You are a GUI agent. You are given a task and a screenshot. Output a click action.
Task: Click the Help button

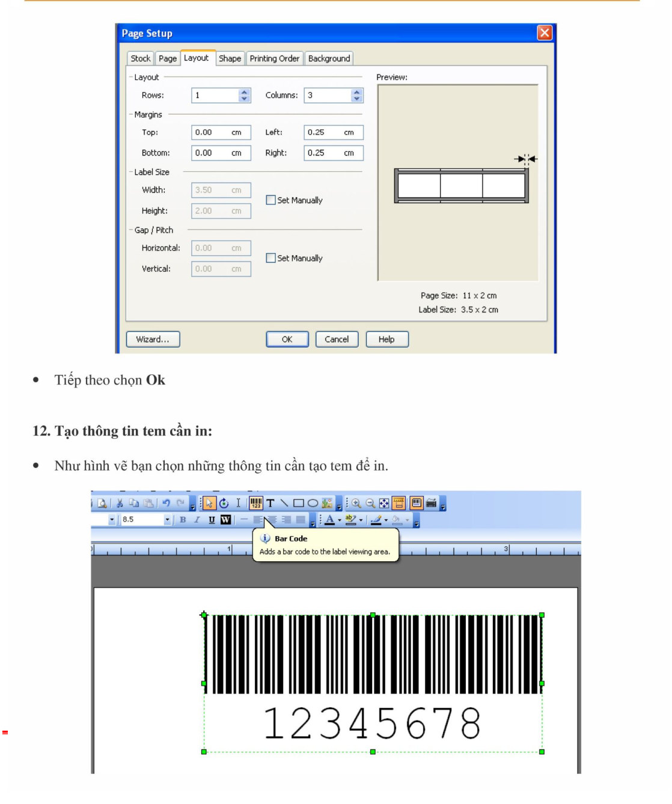coord(386,340)
